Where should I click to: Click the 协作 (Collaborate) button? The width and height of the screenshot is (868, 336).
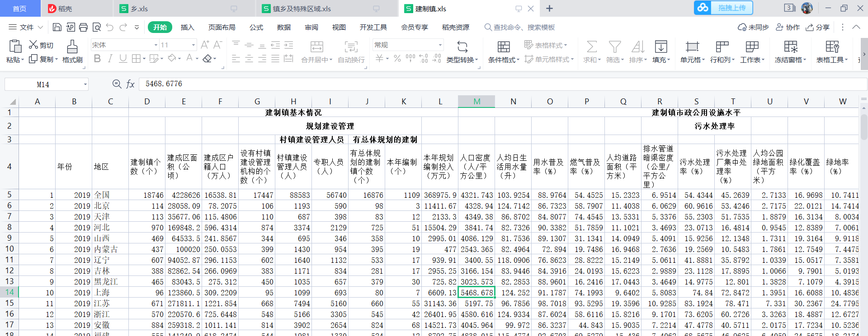(x=788, y=27)
